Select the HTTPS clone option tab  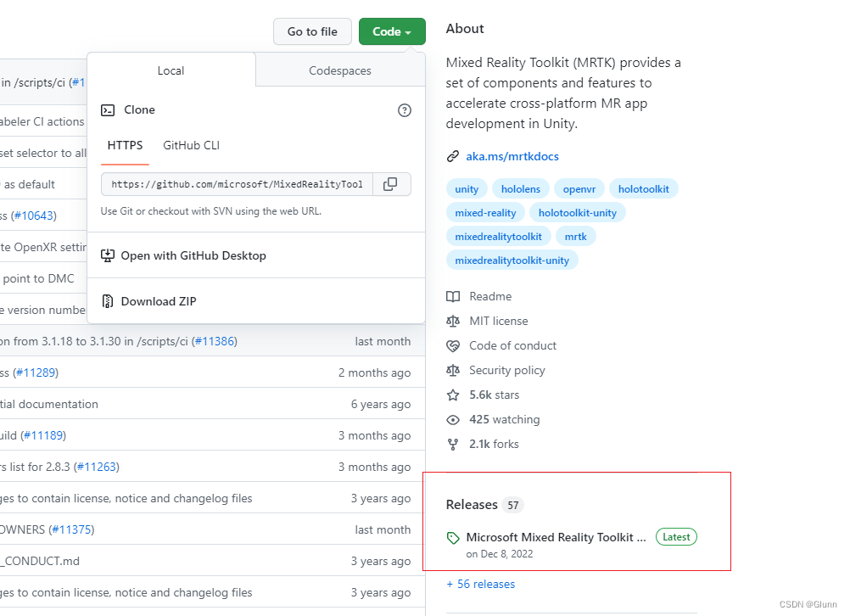click(x=126, y=145)
